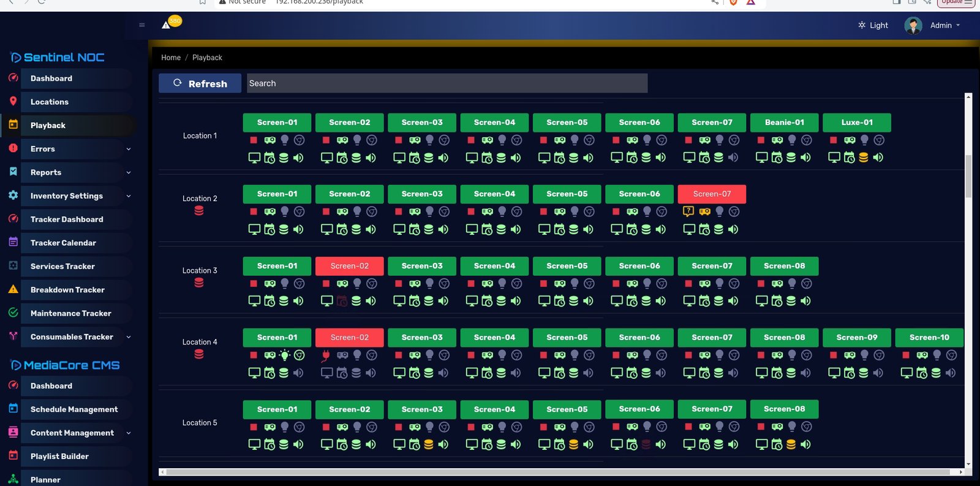Go to Tracker Calendar in the sidebar
Image resolution: width=980 pixels, height=486 pixels.
(63, 243)
